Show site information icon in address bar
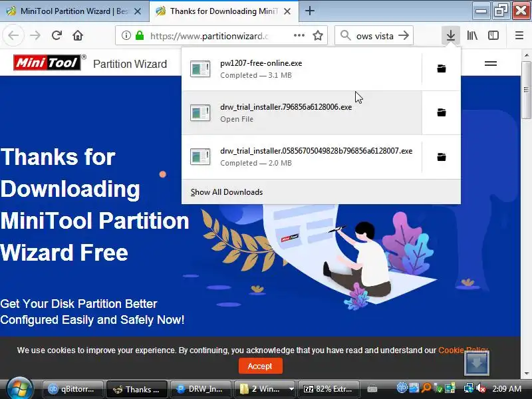This screenshot has width=532, height=399. [126, 35]
